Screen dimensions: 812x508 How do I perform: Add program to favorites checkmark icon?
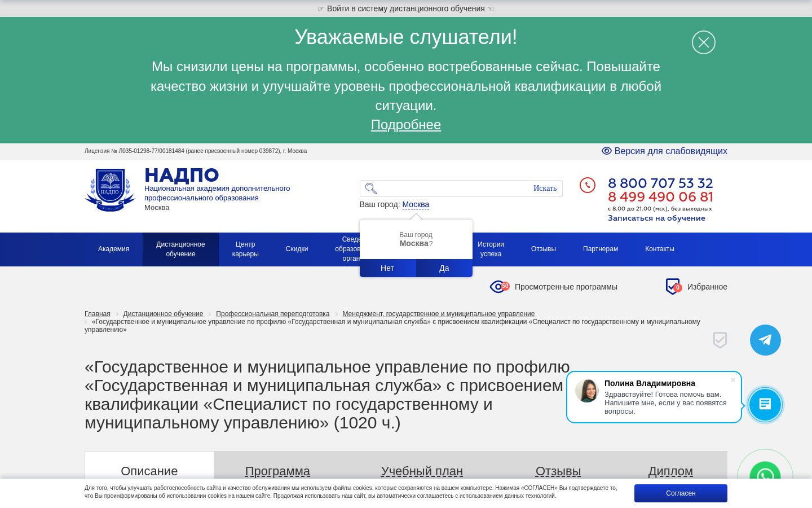click(x=720, y=340)
